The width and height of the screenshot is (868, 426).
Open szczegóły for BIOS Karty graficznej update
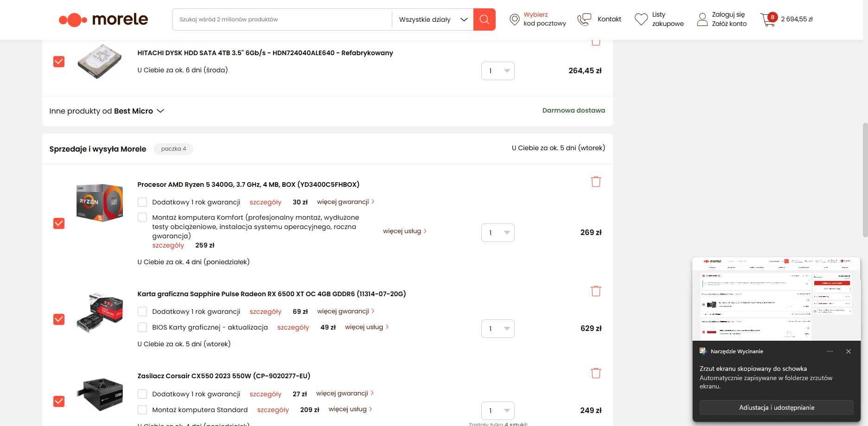pyautogui.click(x=293, y=327)
